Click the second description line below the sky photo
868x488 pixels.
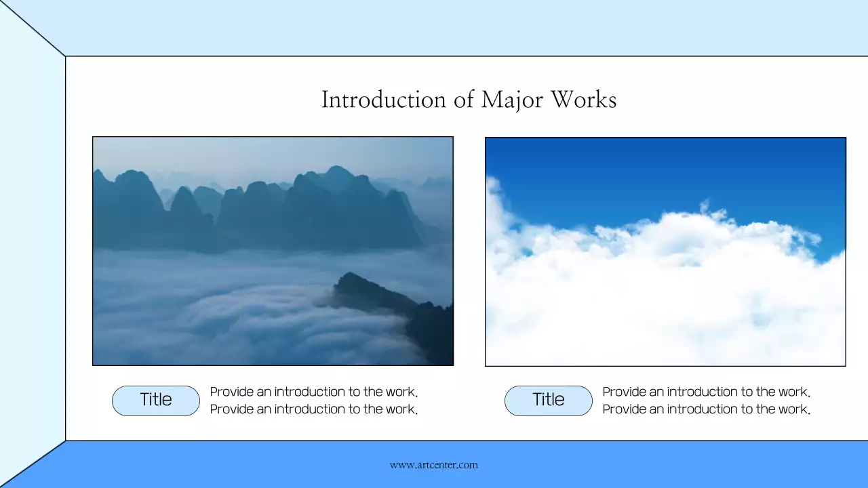click(706, 409)
